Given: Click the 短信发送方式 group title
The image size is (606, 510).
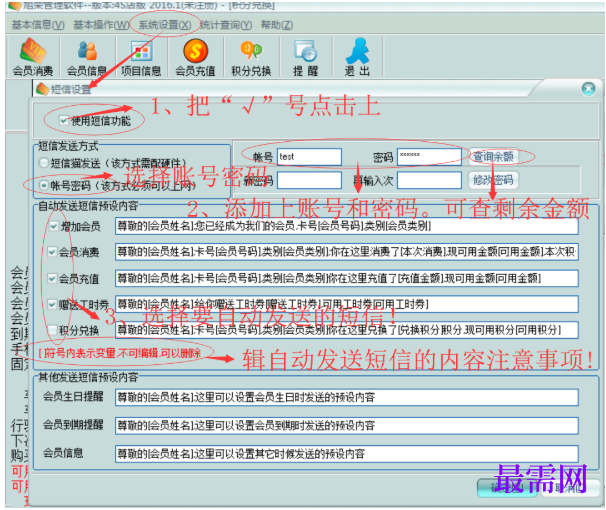Looking at the screenshot, I should coord(68,146).
